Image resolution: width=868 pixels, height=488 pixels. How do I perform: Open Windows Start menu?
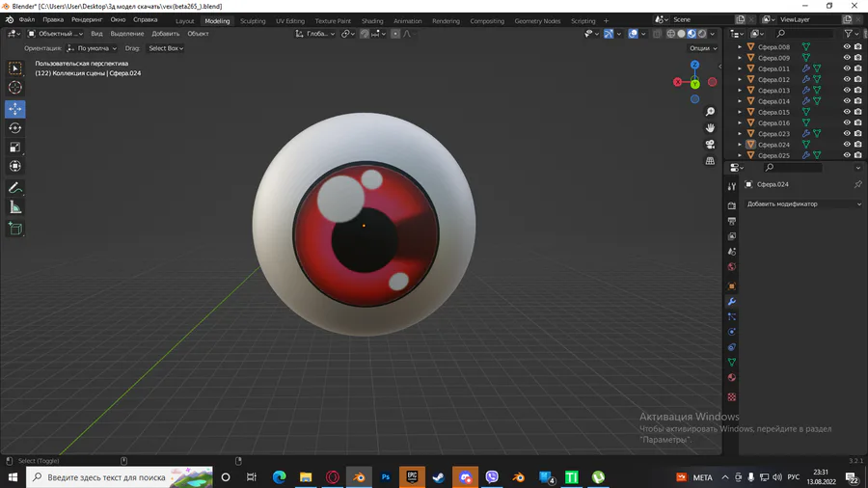click(x=13, y=477)
